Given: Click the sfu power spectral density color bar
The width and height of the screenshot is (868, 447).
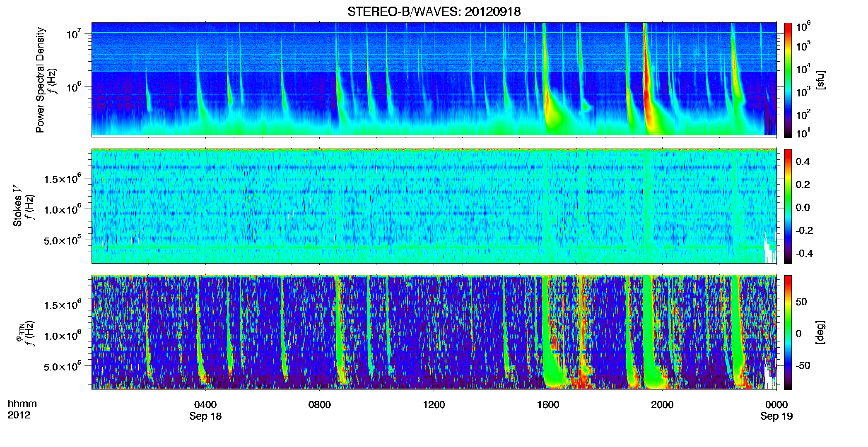Looking at the screenshot, I should coord(788,79).
